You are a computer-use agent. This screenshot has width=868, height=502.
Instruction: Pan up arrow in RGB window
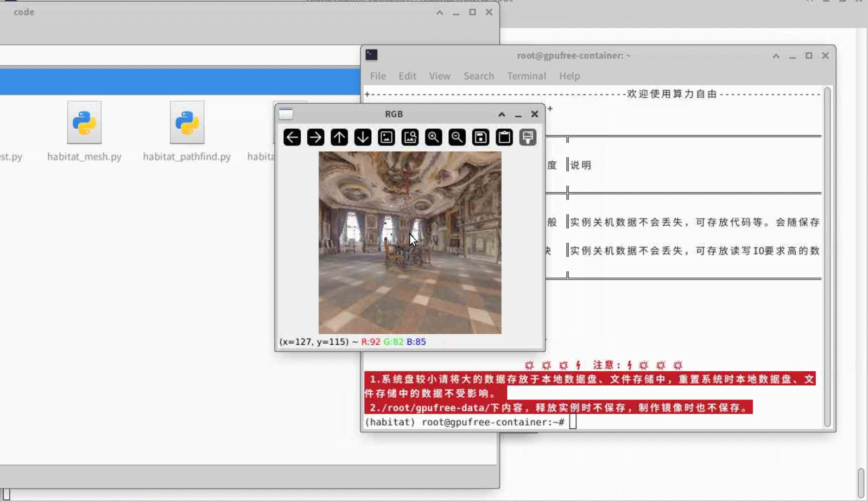339,137
